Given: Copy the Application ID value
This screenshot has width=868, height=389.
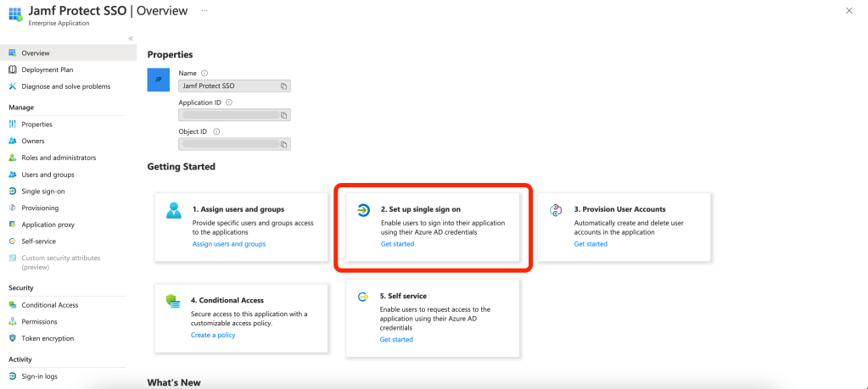Looking at the screenshot, I should 284,115.
